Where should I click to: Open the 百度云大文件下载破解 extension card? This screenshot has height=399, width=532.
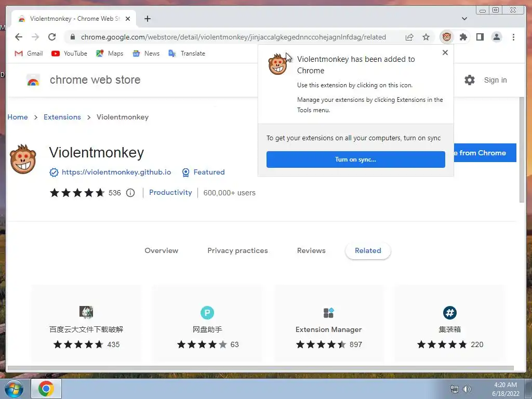point(86,324)
